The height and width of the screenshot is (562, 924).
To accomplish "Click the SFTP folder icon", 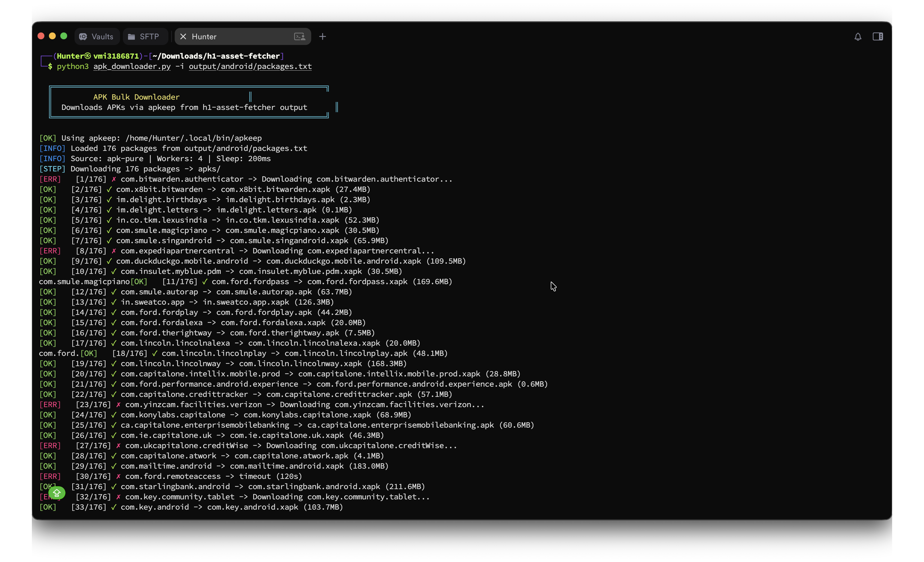I will point(132,36).
